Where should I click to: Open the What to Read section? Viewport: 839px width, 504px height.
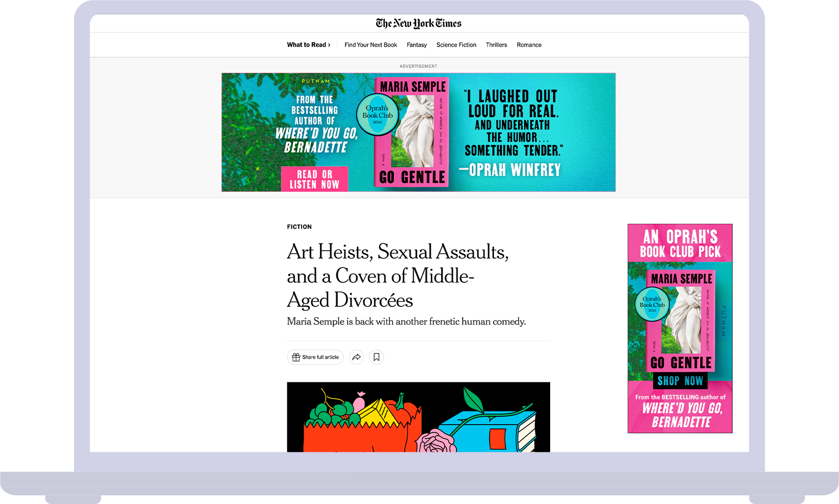click(309, 45)
